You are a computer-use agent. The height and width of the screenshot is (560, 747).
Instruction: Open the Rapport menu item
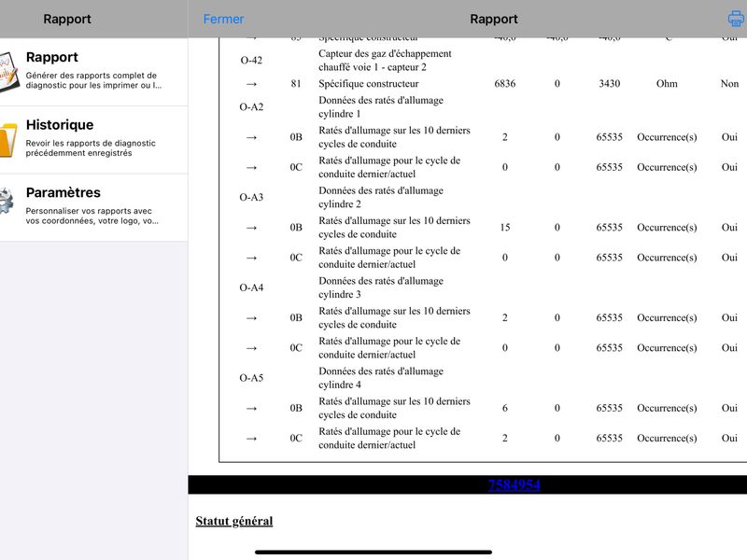(x=94, y=72)
